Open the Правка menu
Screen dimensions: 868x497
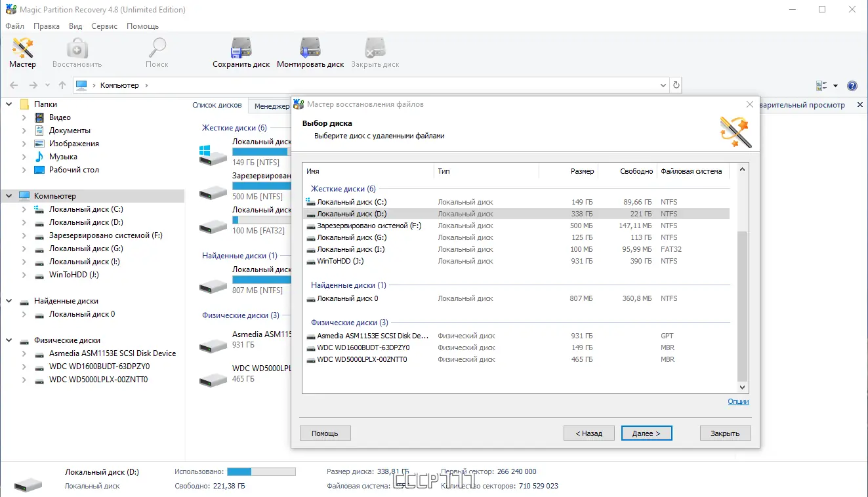coord(47,26)
